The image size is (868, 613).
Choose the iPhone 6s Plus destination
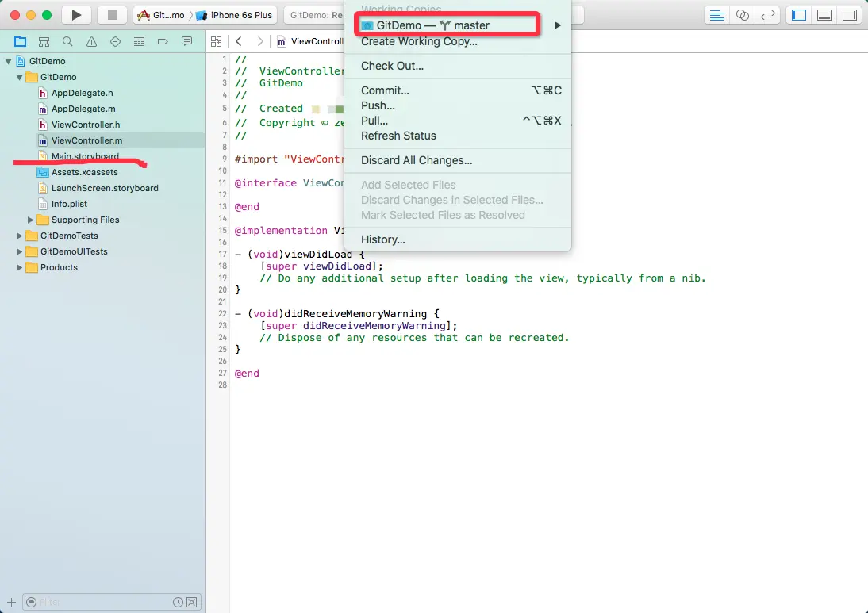pyautogui.click(x=235, y=15)
